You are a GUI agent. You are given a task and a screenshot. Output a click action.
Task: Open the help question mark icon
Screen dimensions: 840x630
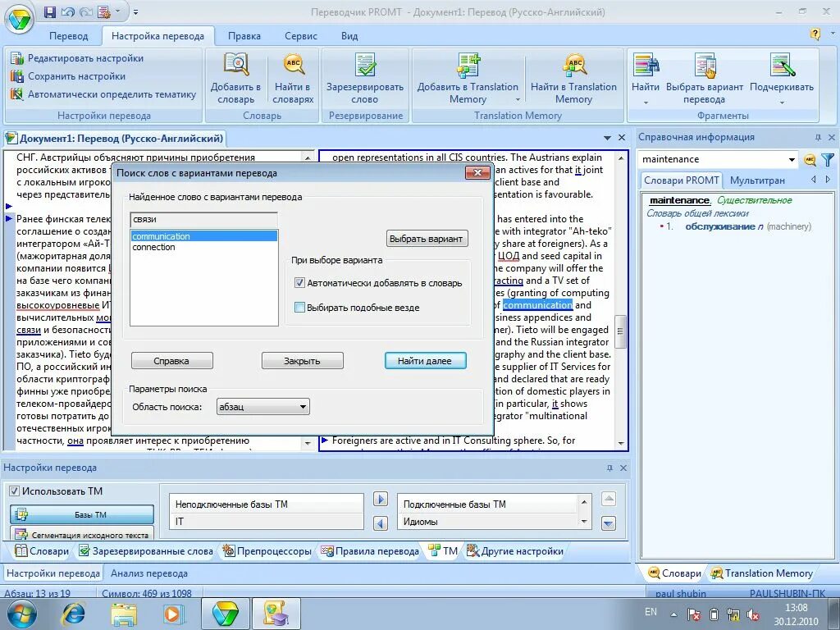[815, 34]
